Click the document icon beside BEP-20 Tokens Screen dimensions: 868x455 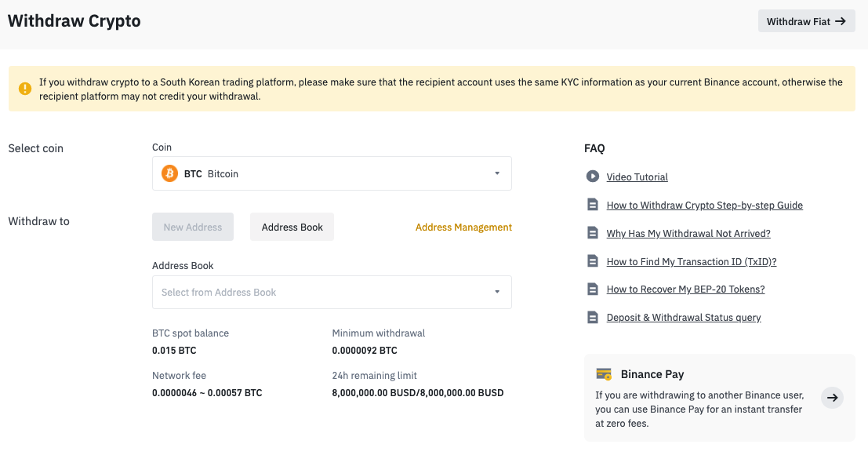pos(592,289)
